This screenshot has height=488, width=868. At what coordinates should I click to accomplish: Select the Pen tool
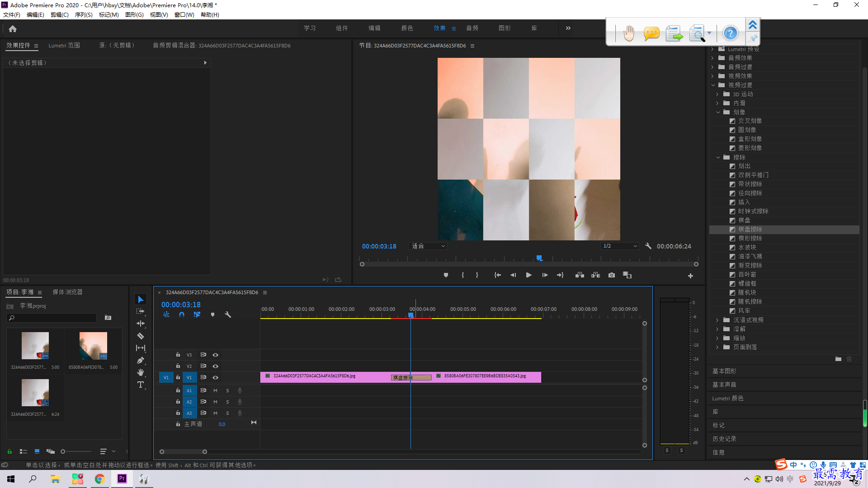pos(141,360)
